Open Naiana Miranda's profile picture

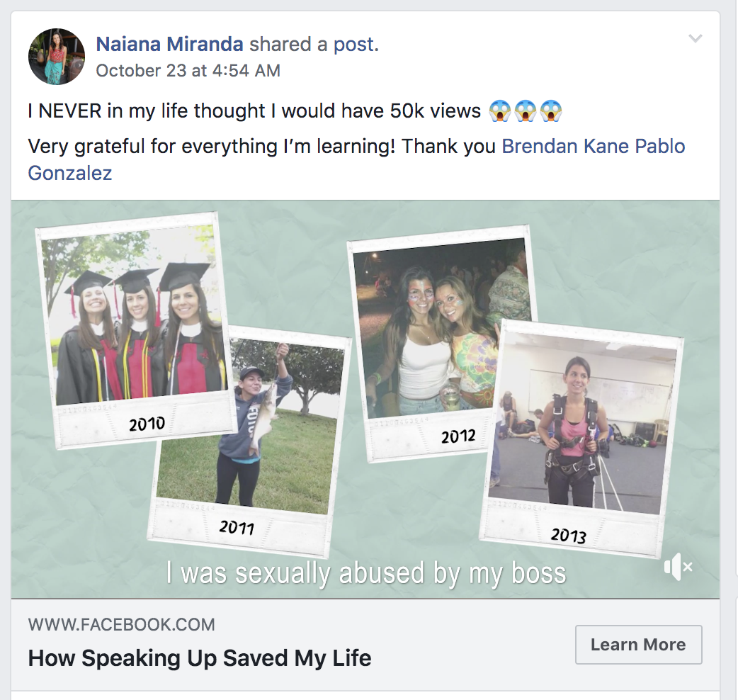pos(57,57)
